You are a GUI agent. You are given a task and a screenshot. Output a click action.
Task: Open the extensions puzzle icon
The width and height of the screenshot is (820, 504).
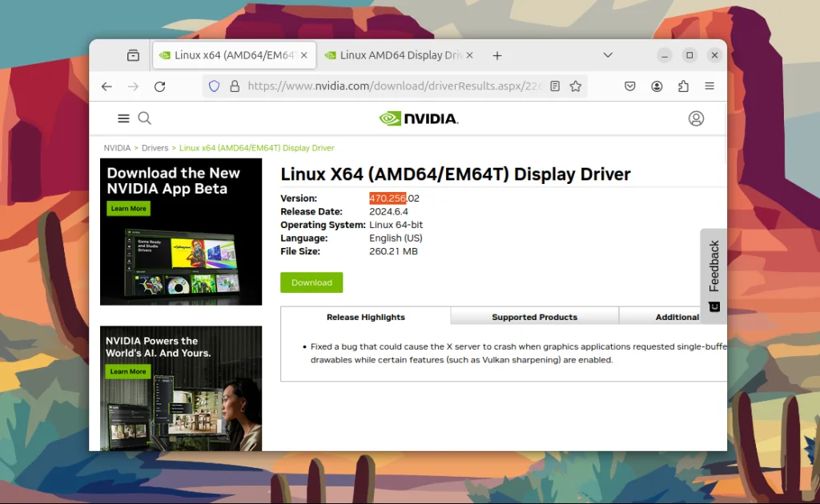[x=683, y=86]
